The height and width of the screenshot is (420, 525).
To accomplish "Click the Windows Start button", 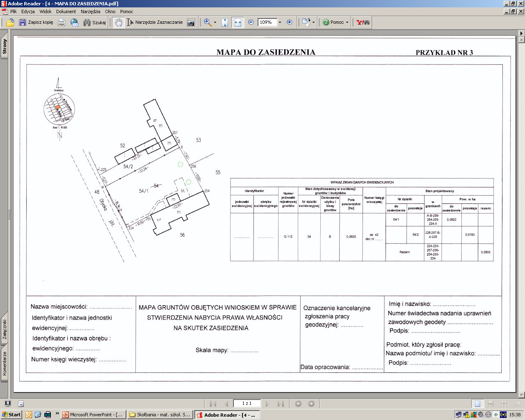I will [11, 415].
